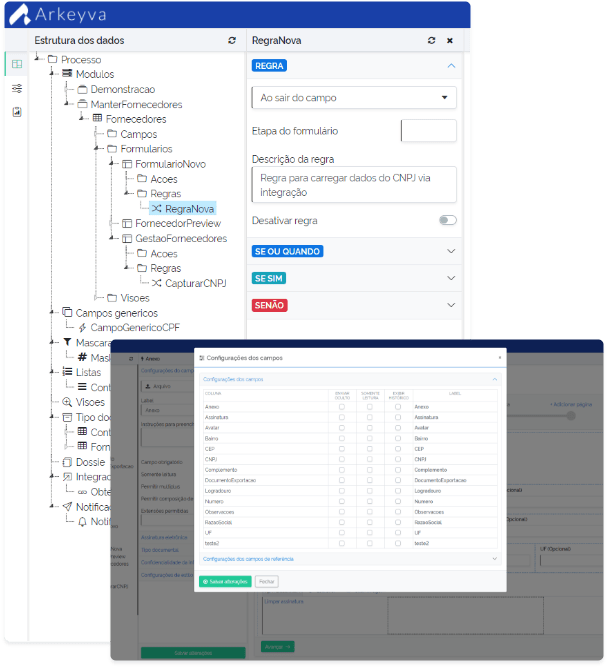Click the Campos folder icon
The width and height of the screenshot is (608, 668).
(112, 133)
